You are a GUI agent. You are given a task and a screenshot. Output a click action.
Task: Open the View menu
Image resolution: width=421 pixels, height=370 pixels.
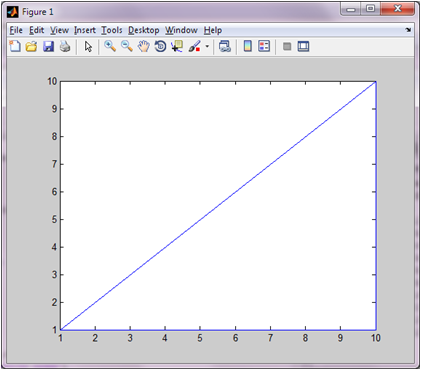[x=59, y=30]
